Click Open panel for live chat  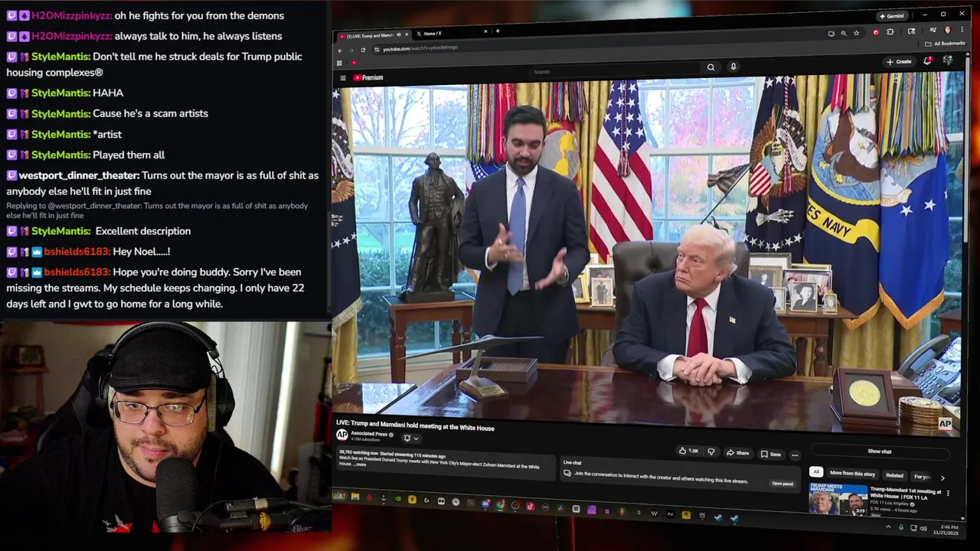782,484
